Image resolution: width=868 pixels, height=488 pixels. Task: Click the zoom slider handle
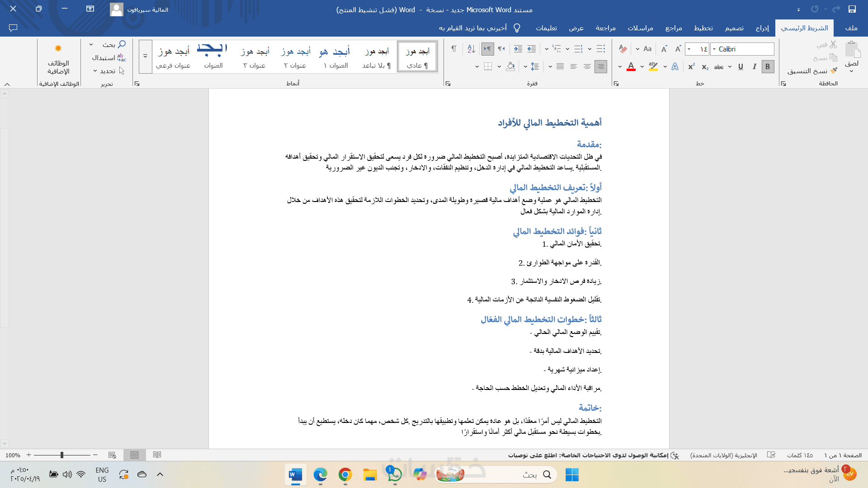click(62, 455)
